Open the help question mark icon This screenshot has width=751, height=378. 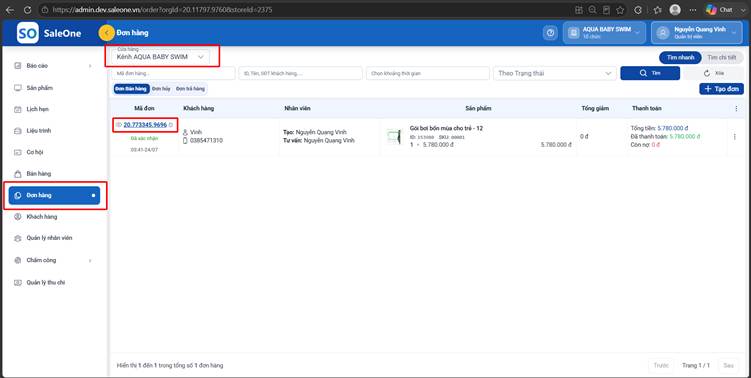(550, 33)
